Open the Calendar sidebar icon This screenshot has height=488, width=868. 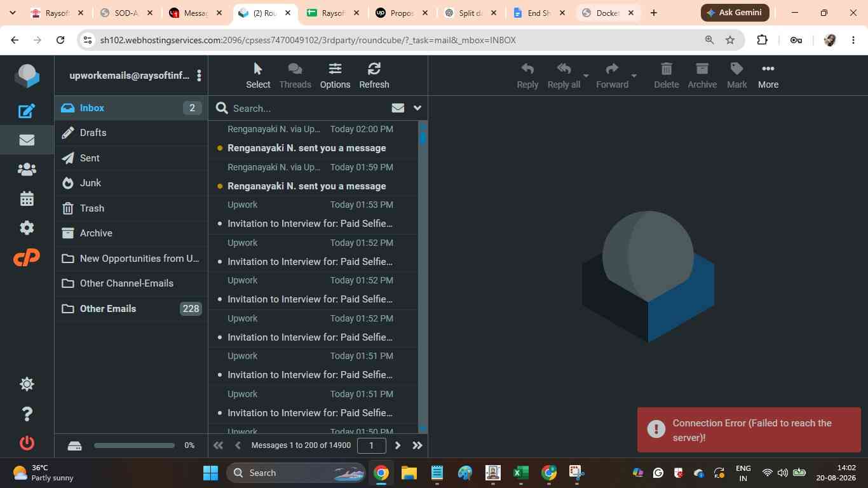point(27,199)
